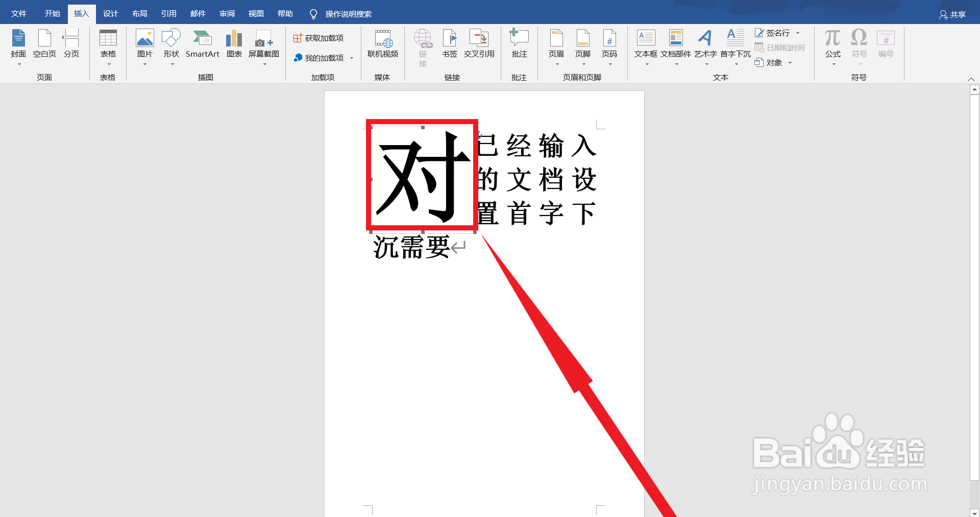
Task: Click scrollbar up arrow
Action: 974,89
